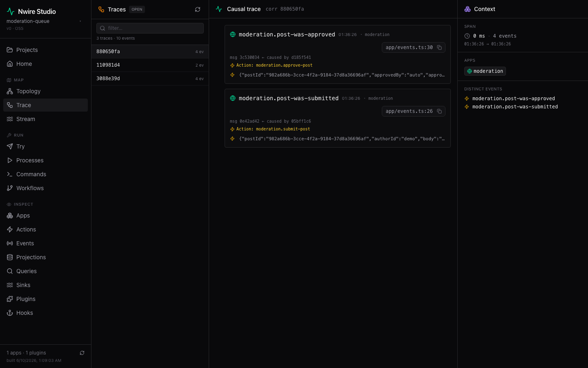Click the rebuild refresh icon in the sidebar footer
Viewport: 588px width, 368px height.
click(82, 353)
